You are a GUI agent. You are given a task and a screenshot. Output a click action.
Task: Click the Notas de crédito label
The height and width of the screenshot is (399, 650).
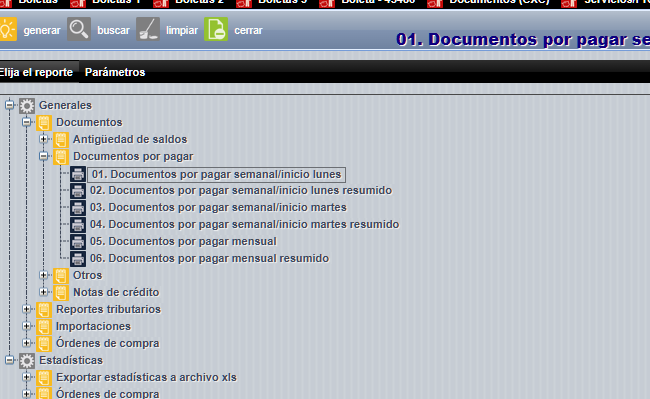tap(116, 293)
